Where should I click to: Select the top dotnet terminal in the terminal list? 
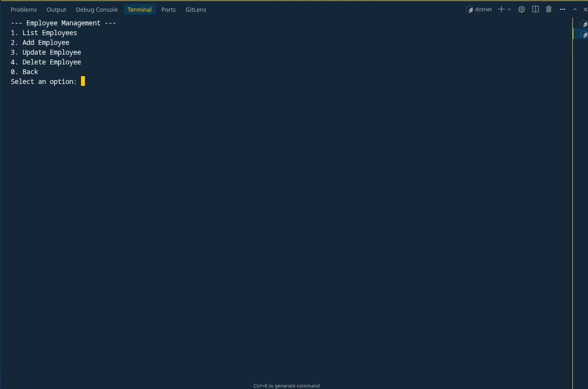coord(584,23)
